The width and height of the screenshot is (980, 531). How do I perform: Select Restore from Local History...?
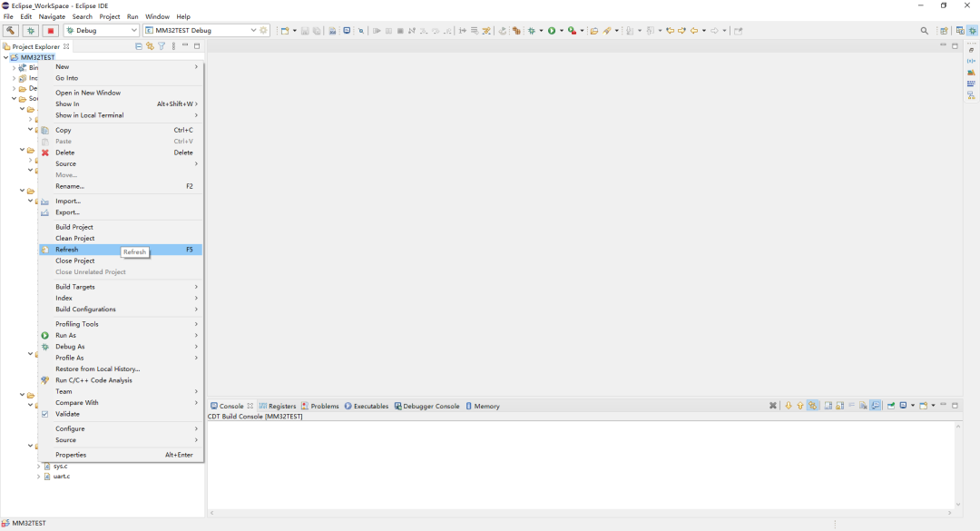coord(122,369)
